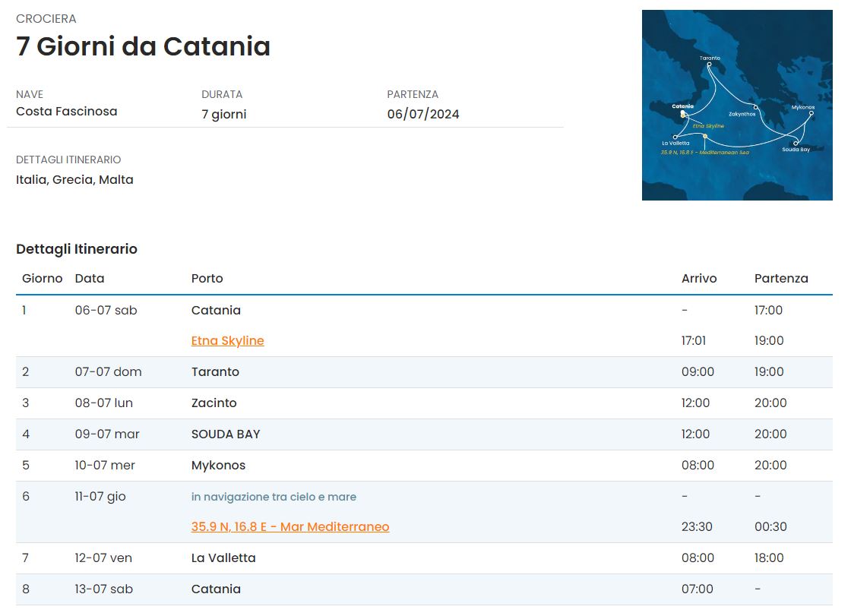Click date cell '10-07 mer'
This screenshot has height=616, width=851.
coord(105,465)
